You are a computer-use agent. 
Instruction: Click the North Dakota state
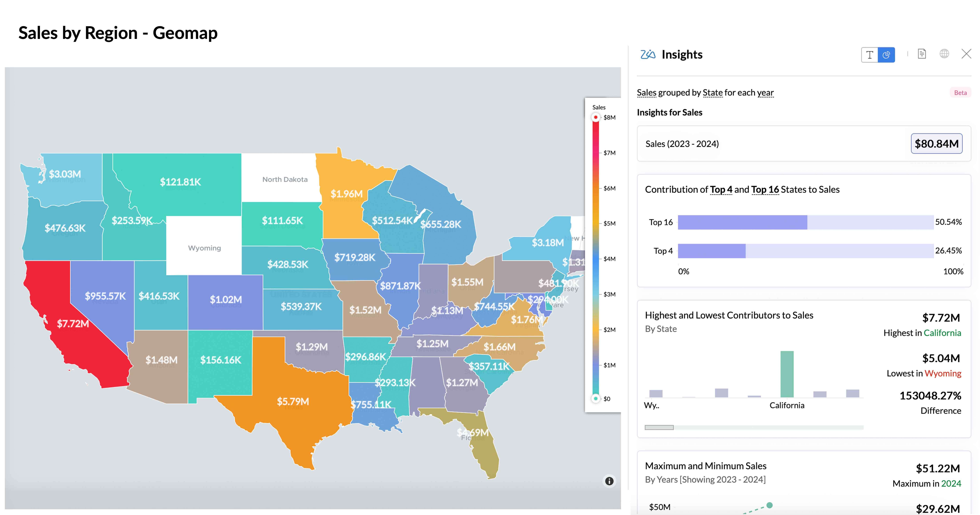coord(281,178)
